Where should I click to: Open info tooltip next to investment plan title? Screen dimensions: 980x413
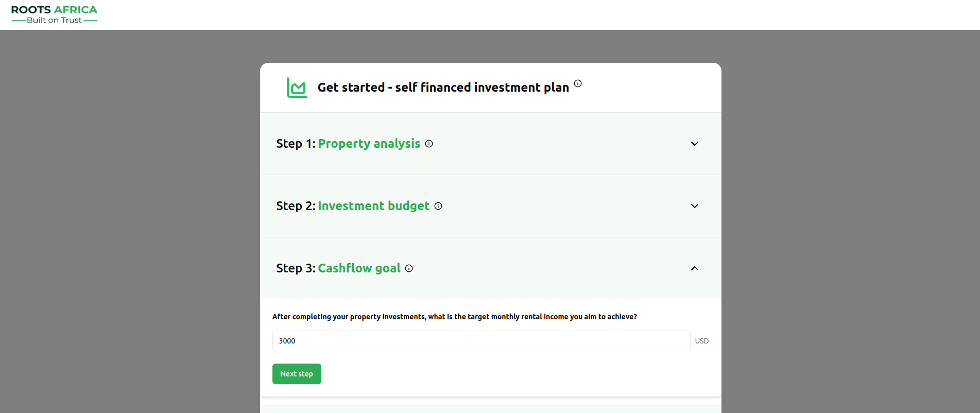pyautogui.click(x=578, y=83)
